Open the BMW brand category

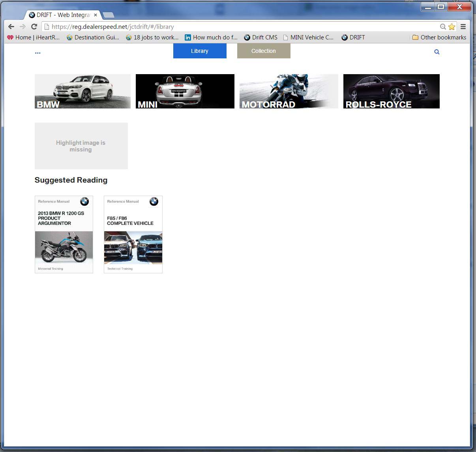point(82,91)
